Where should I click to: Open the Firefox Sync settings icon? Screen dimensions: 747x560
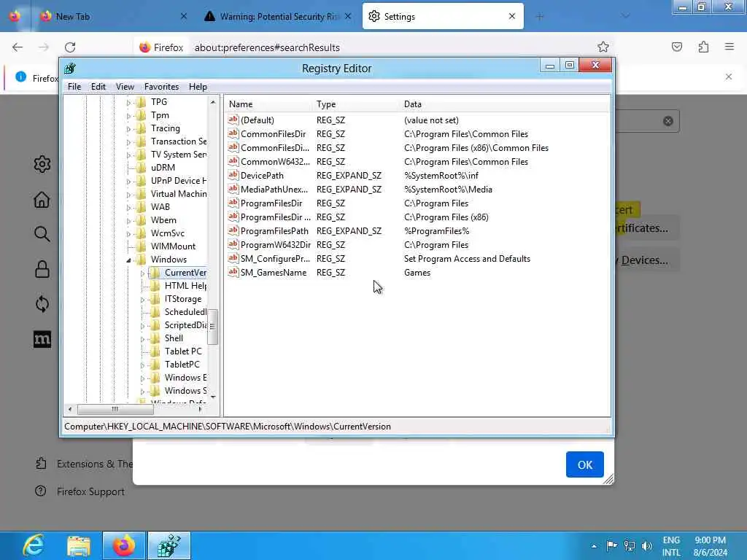[42, 304]
